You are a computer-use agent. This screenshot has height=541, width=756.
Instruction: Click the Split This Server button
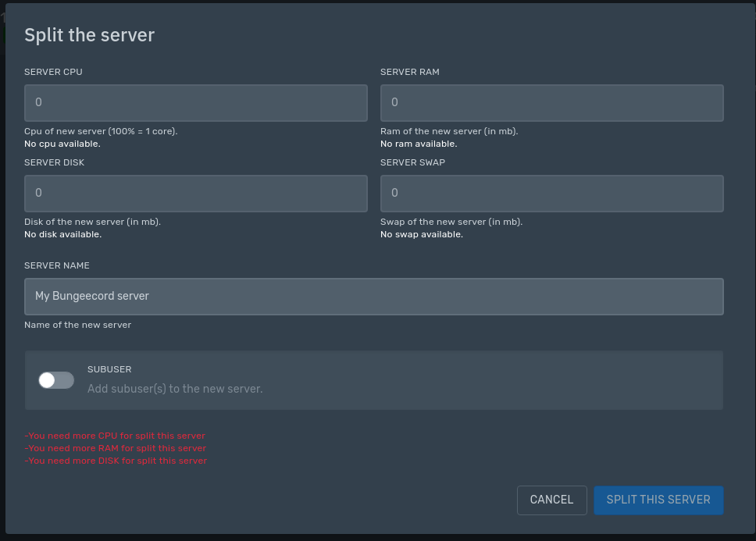658,500
